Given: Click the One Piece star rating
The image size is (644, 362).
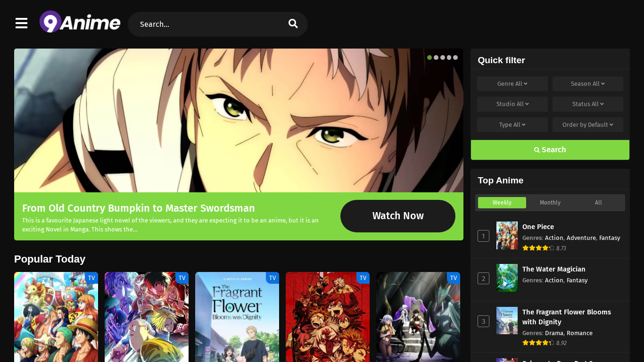Looking at the screenshot, I should pyautogui.click(x=538, y=248).
